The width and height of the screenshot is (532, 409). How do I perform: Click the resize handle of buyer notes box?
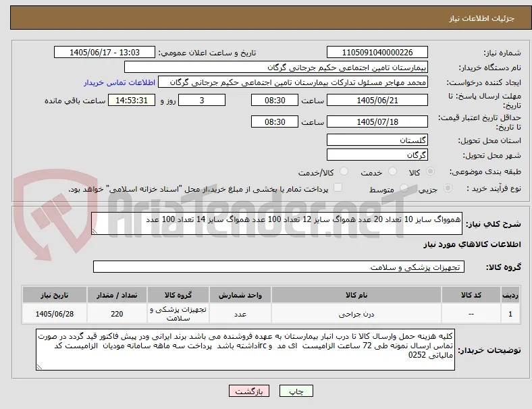point(39,367)
